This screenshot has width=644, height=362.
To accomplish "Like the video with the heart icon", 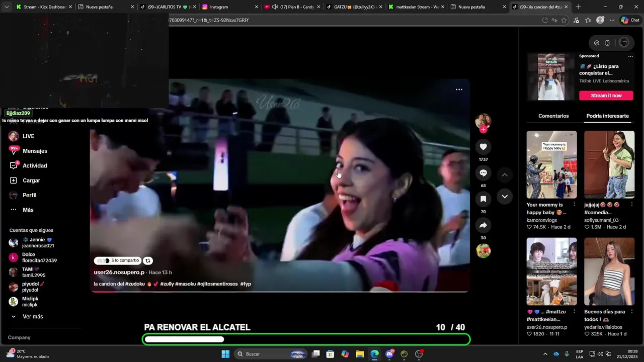I will pos(483,147).
